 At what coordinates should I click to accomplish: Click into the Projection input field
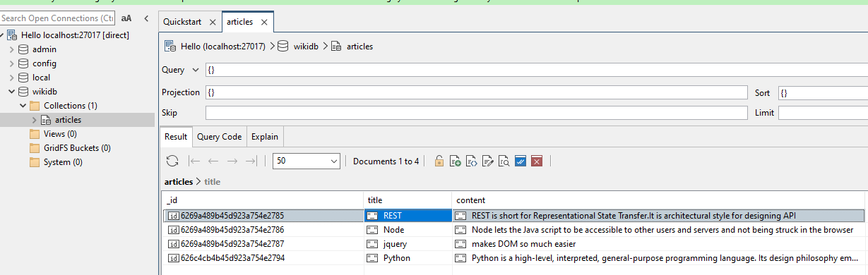[x=476, y=92]
